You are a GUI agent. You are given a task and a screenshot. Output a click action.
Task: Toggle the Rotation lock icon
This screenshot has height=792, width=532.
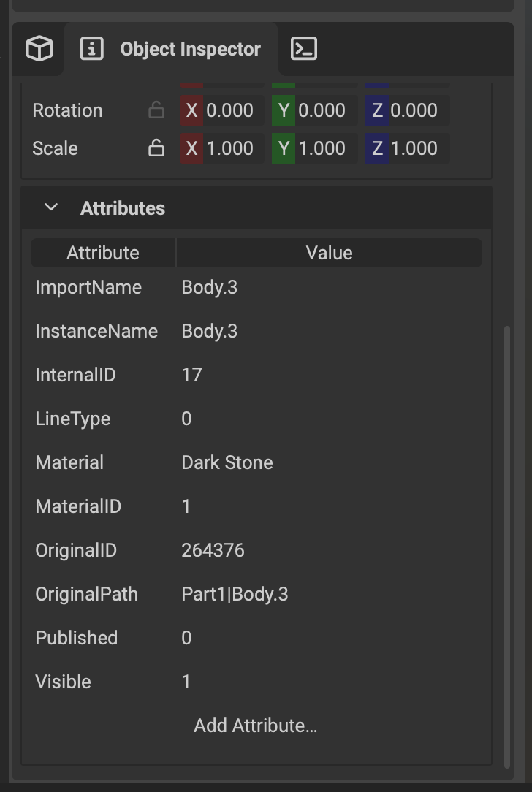pyautogui.click(x=156, y=110)
